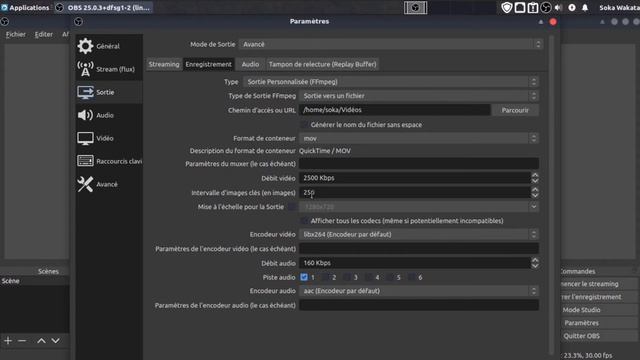Click the Débit vidéo 2500 Kbps field

(415, 178)
